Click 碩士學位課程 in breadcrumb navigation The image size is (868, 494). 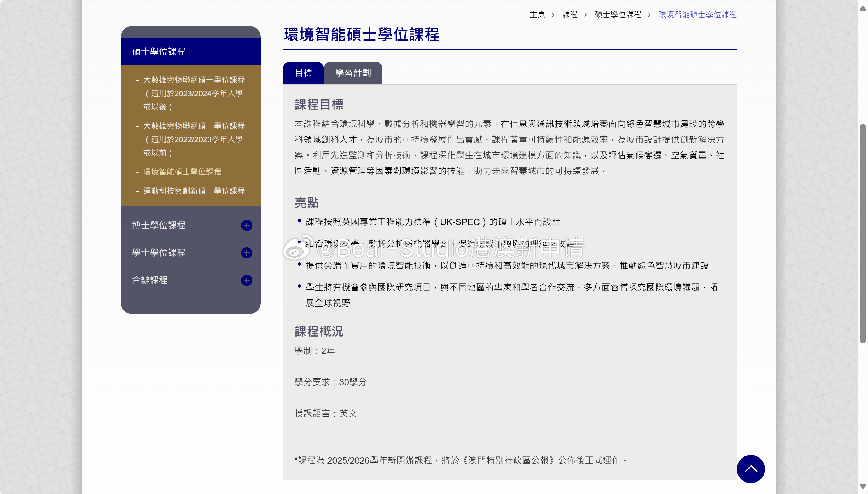618,14
